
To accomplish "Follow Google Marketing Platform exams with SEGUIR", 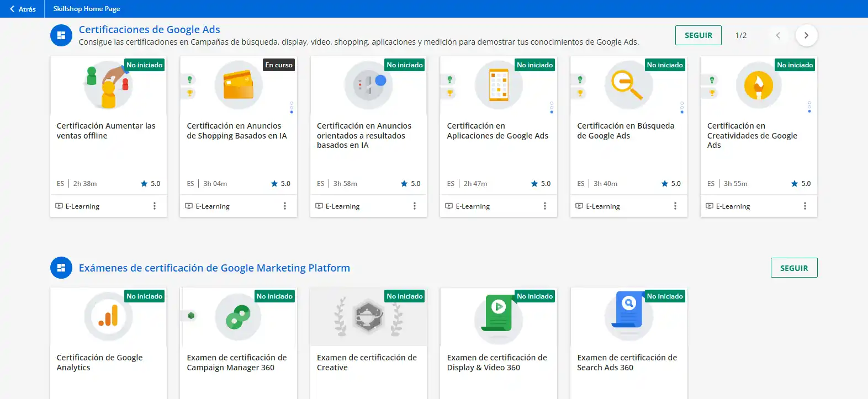I will click(x=794, y=268).
